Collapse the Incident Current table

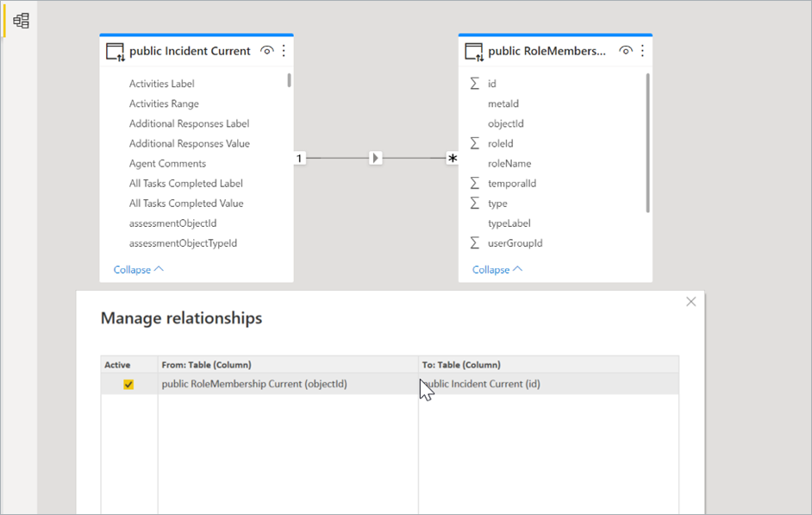[138, 270]
